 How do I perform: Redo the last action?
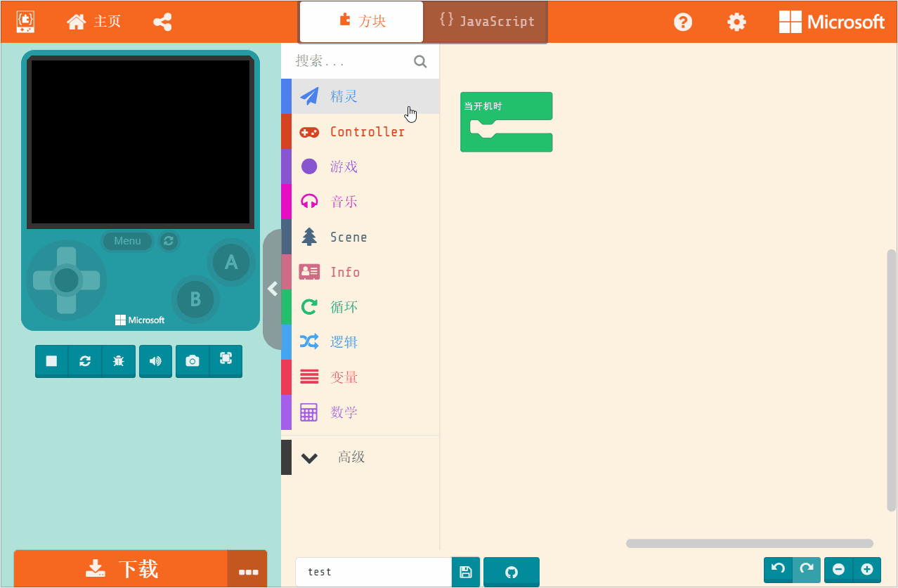tap(807, 570)
